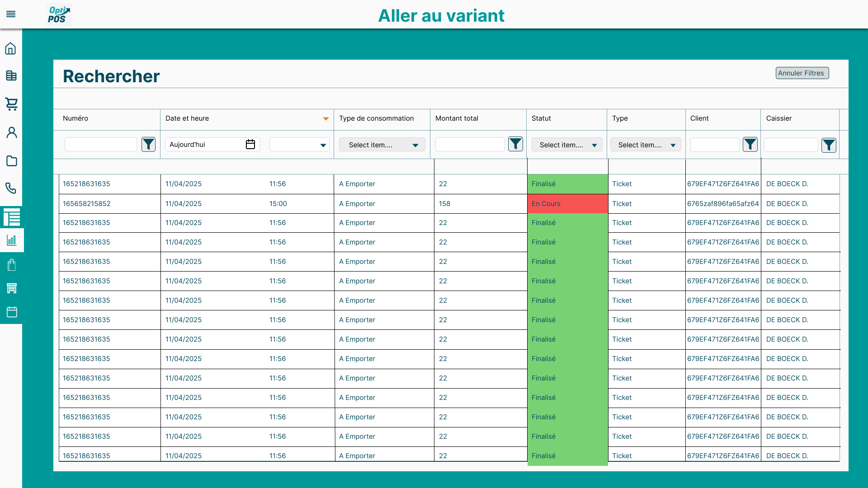Viewport: 868px width, 488px height.
Task: Click the Client filter input field
Action: [x=715, y=145]
